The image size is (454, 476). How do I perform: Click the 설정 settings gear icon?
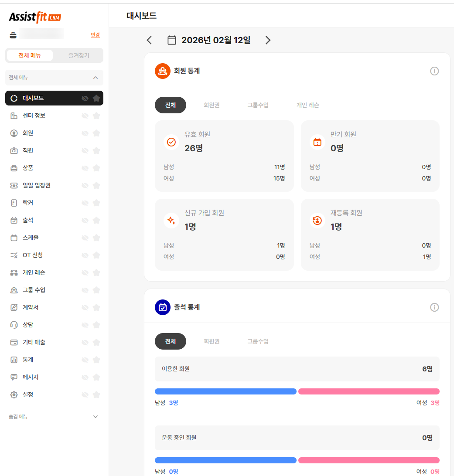pos(13,394)
